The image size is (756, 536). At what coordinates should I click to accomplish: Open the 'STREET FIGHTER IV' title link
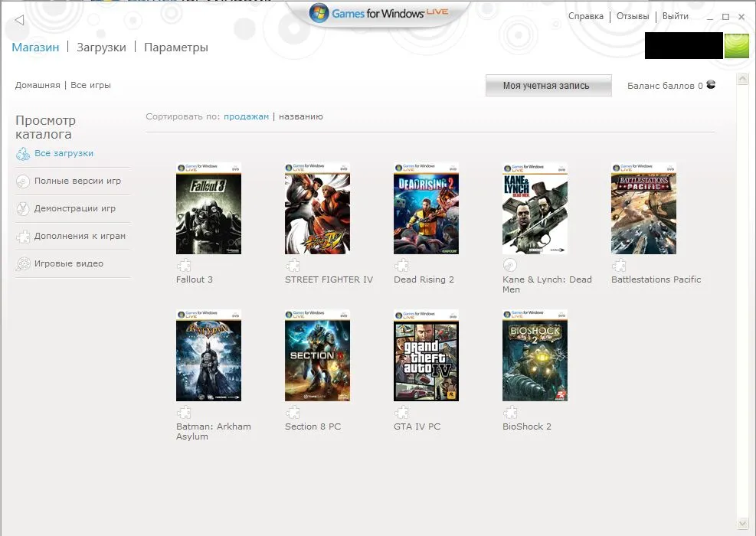point(329,279)
